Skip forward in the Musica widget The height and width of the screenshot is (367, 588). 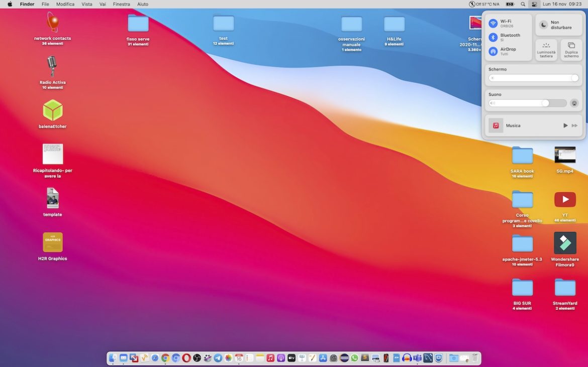click(574, 126)
